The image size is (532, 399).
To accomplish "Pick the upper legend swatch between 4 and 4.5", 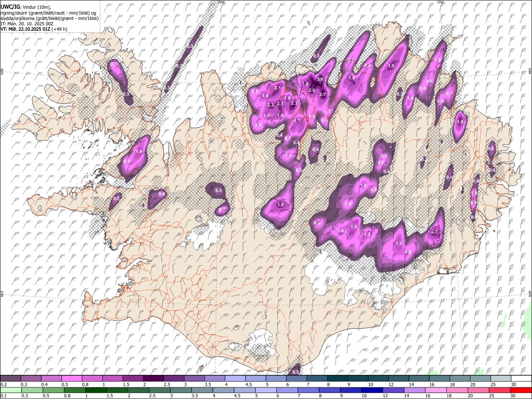I will point(235,378).
